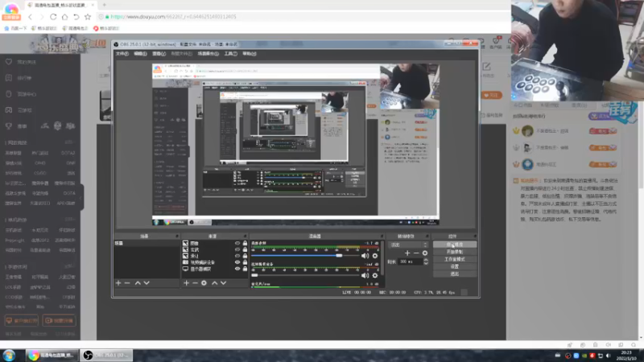Screen dimensions: 644x362
Task: Move the source down in Sources panel
Action: pos(224,283)
